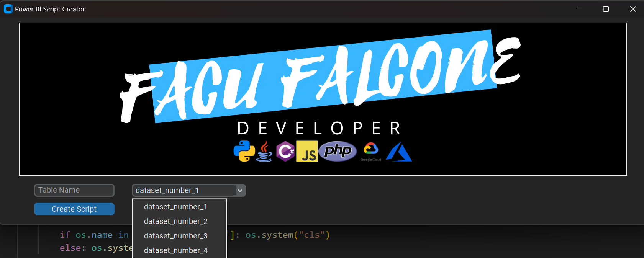Click the Google Cloud logo in the banner
The width and height of the screenshot is (644, 258).
(x=371, y=152)
